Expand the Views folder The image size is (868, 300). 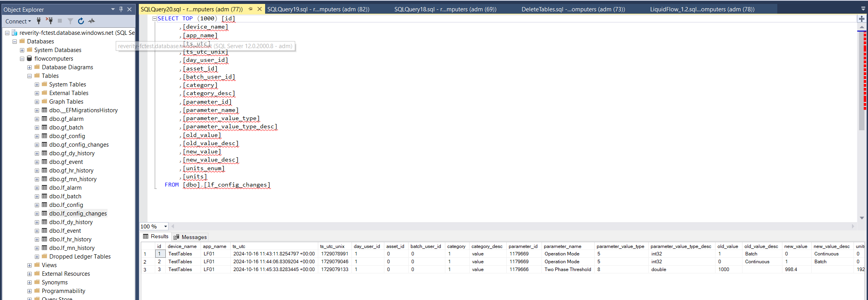pyautogui.click(x=30, y=265)
